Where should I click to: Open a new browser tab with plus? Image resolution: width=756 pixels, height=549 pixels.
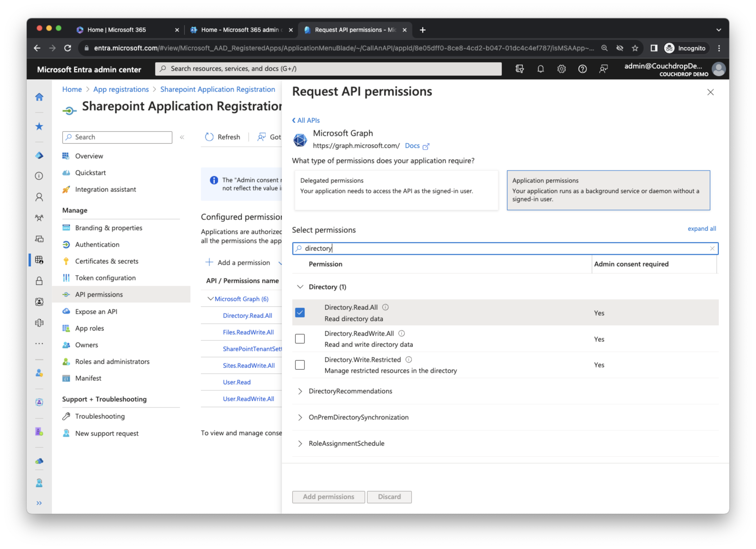point(422,30)
